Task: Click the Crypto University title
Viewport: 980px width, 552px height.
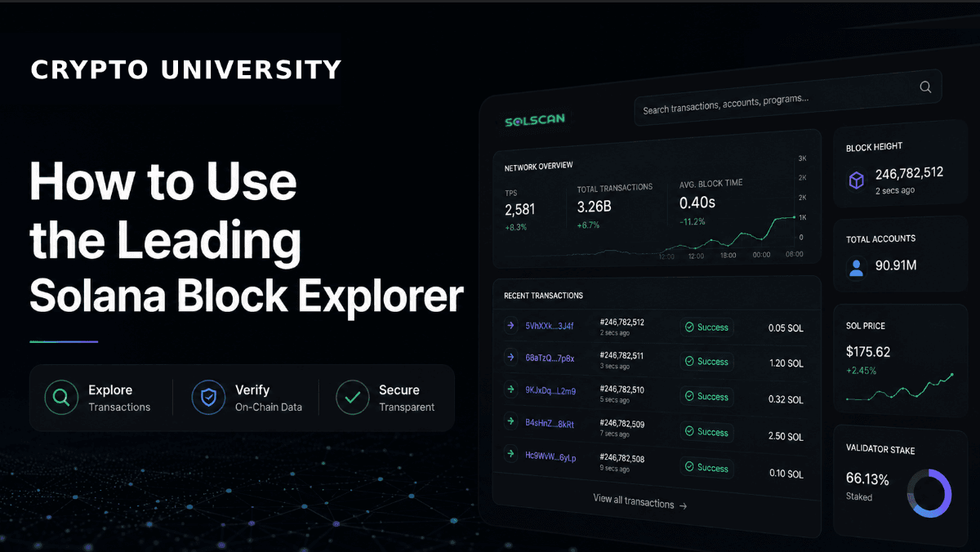Action: [x=186, y=69]
